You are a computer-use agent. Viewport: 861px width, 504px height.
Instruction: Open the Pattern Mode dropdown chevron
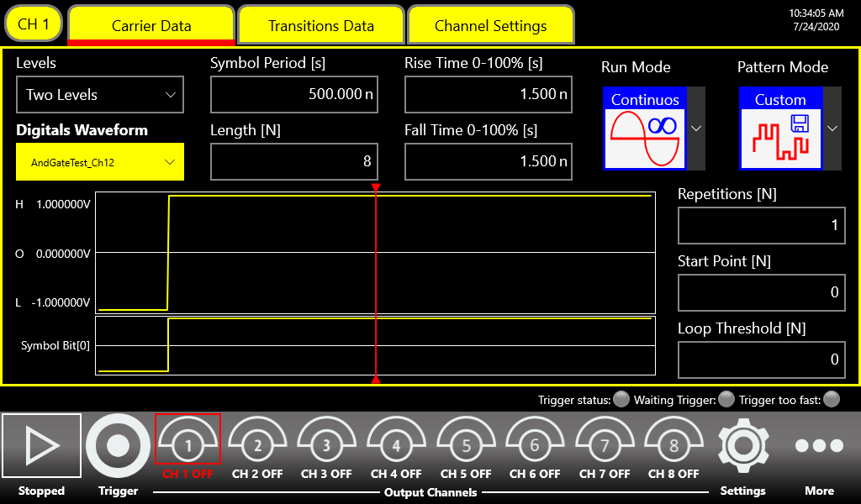[832, 128]
